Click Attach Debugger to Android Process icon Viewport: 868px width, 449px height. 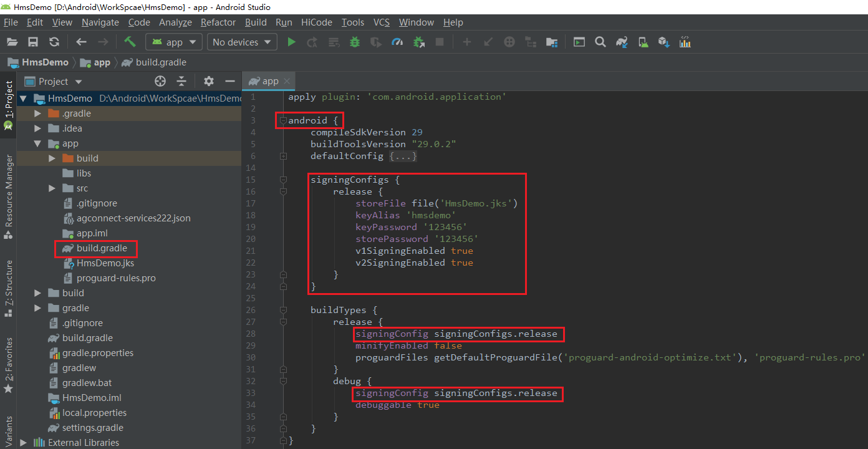[x=419, y=42]
